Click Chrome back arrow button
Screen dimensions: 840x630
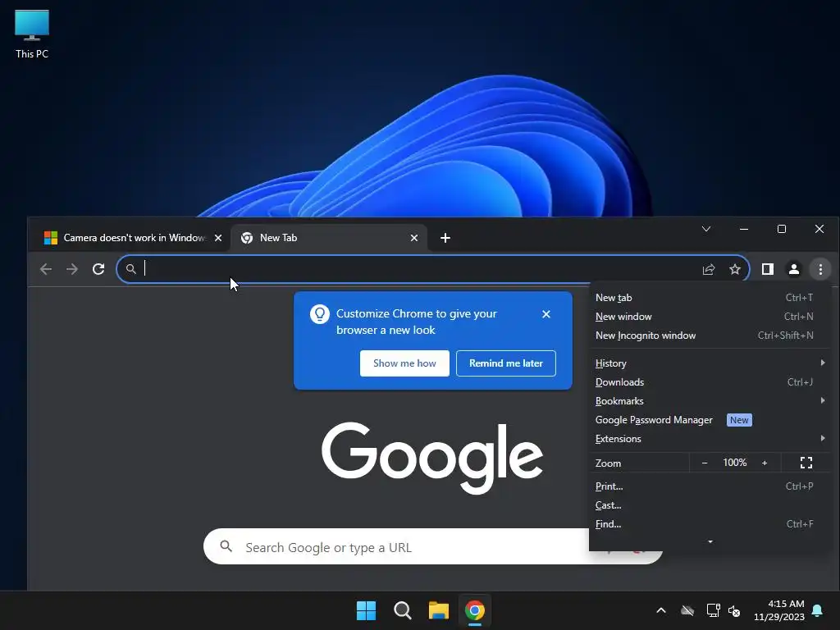tap(46, 269)
